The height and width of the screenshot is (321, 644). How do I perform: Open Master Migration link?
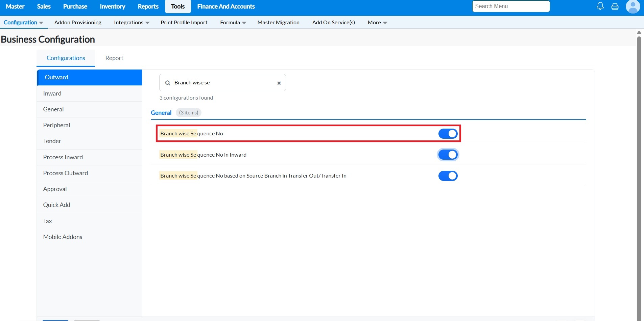[x=278, y=23]
